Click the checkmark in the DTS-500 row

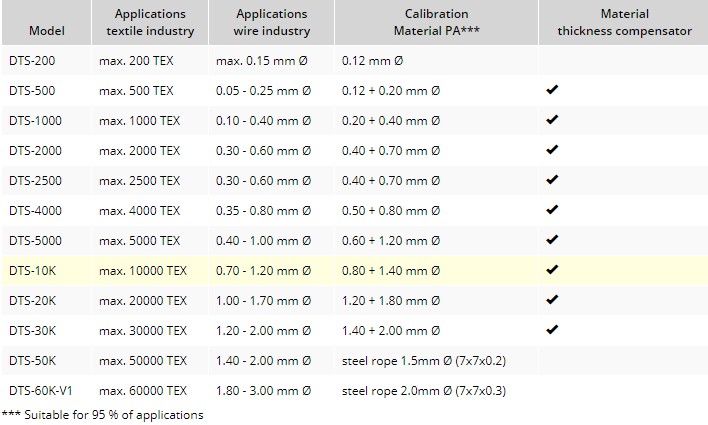[x=551, y=91]
